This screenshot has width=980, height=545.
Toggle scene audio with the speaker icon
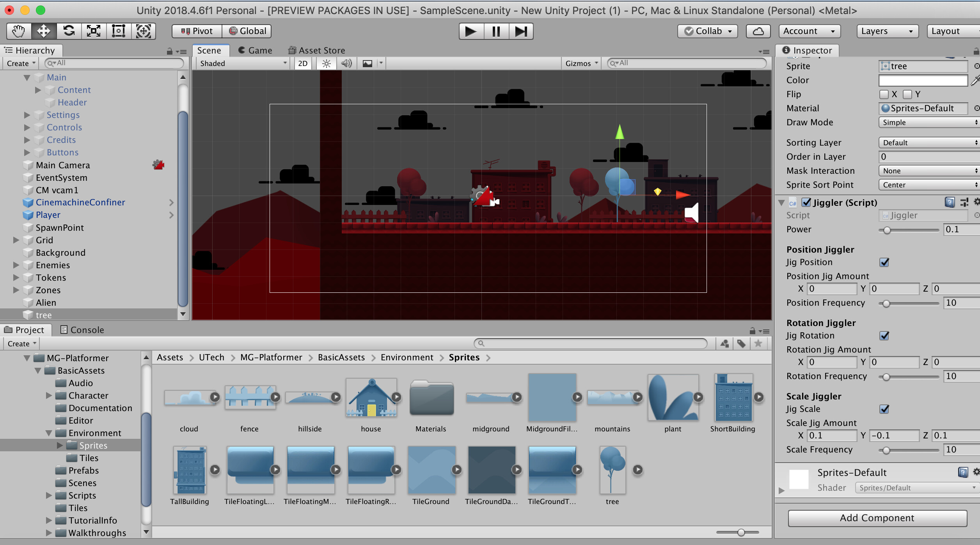point(346,63)
